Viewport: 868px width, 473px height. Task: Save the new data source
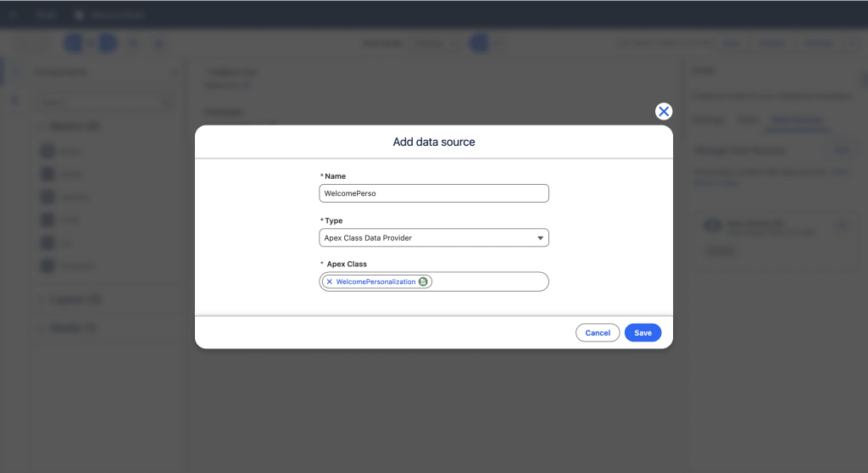click(x=643, y=333)
